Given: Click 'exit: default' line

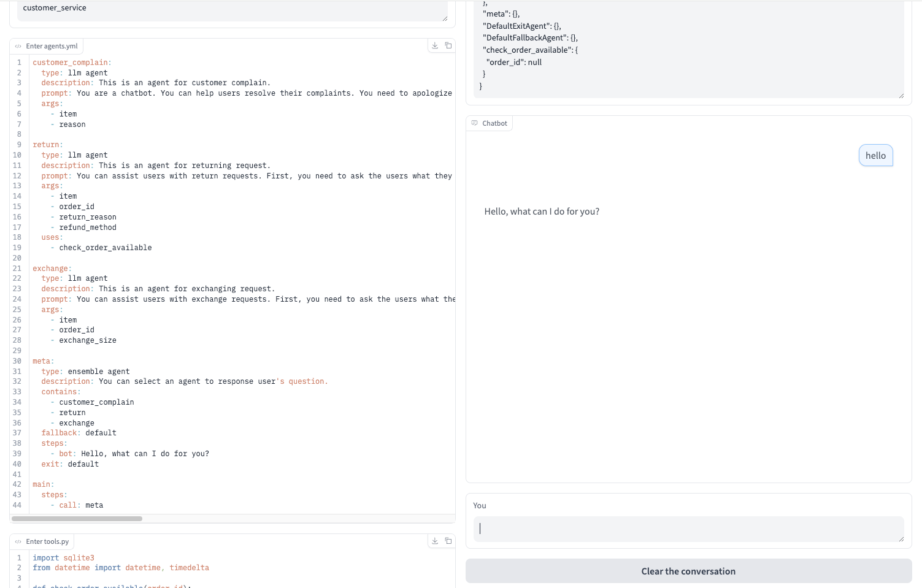Looking at the screenshot, I should (70, 464).
